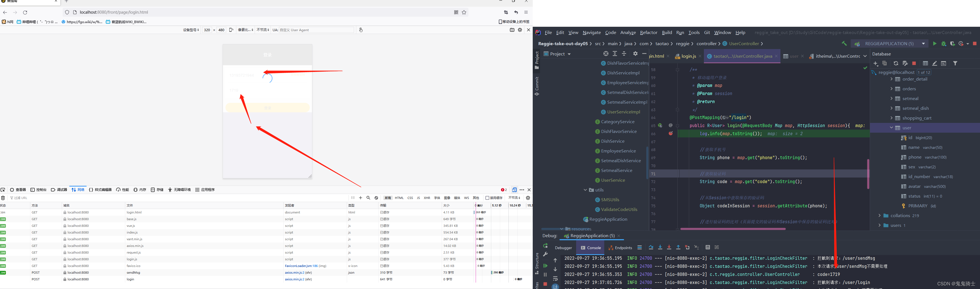The image size is (980, 289).
Task: Click the Database filter funnel icon
Action: pyautogui.click(x=955, y=64)
